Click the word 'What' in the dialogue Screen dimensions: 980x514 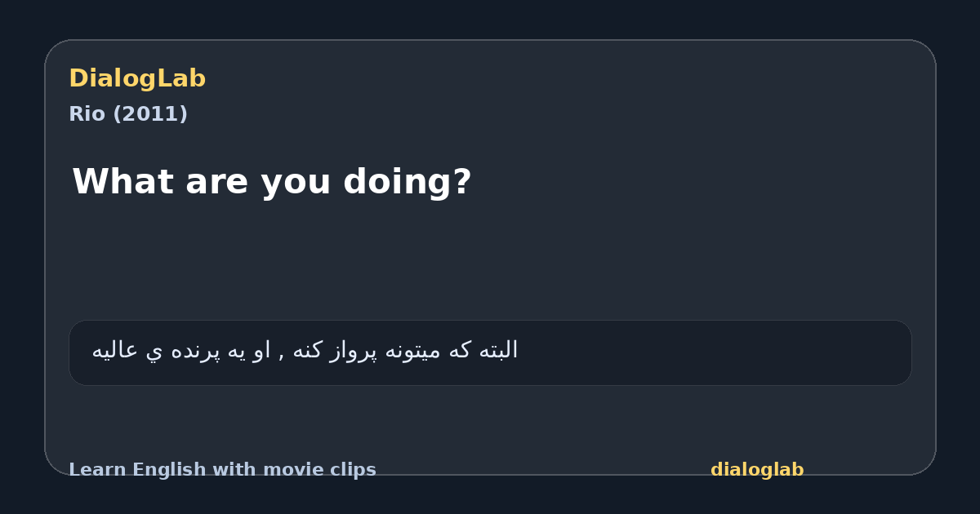[123, 181]
